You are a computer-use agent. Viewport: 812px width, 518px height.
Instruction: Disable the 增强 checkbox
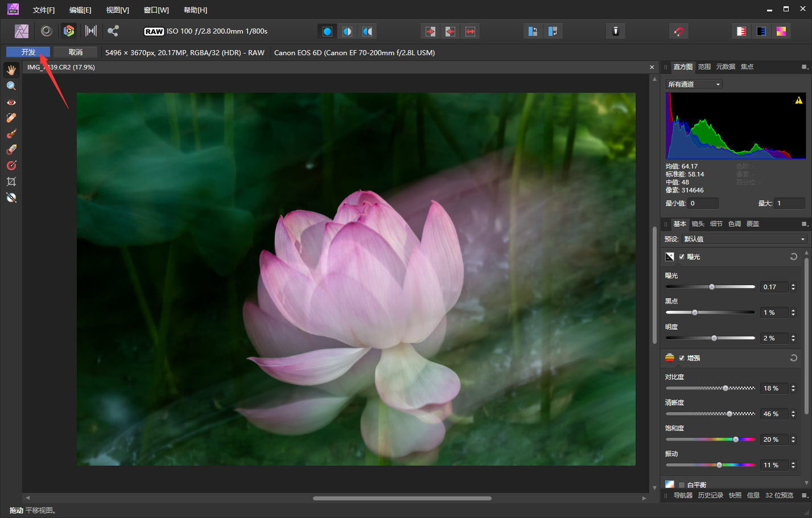(682, 358)
